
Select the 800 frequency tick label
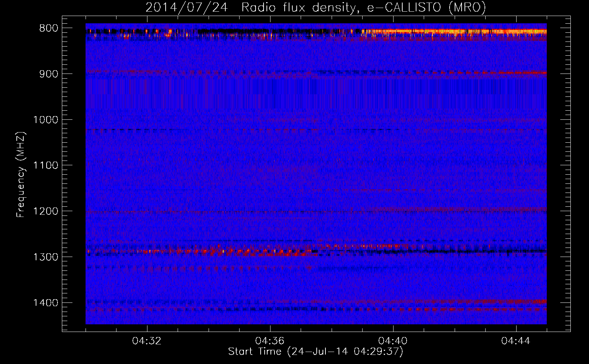pyautogui.click(x=48, y=28)
